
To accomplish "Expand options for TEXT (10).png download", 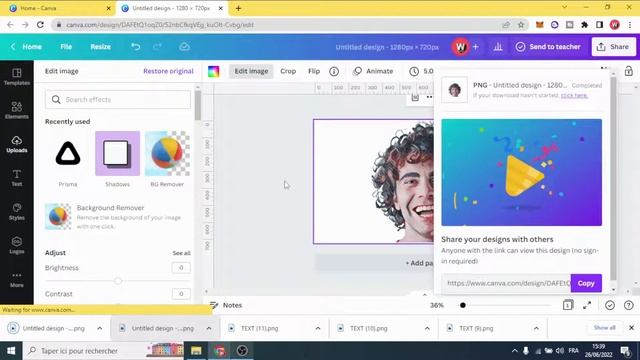I will pos(427,328).
